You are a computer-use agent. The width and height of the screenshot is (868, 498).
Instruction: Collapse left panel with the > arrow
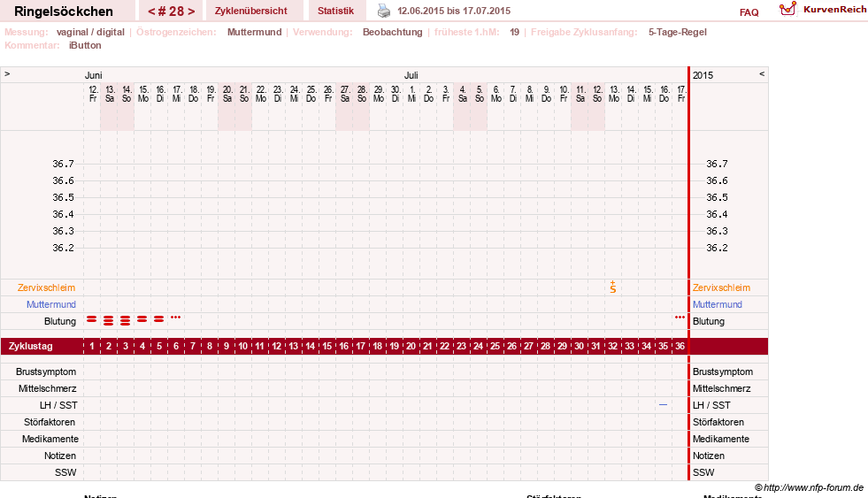[7, 73]
